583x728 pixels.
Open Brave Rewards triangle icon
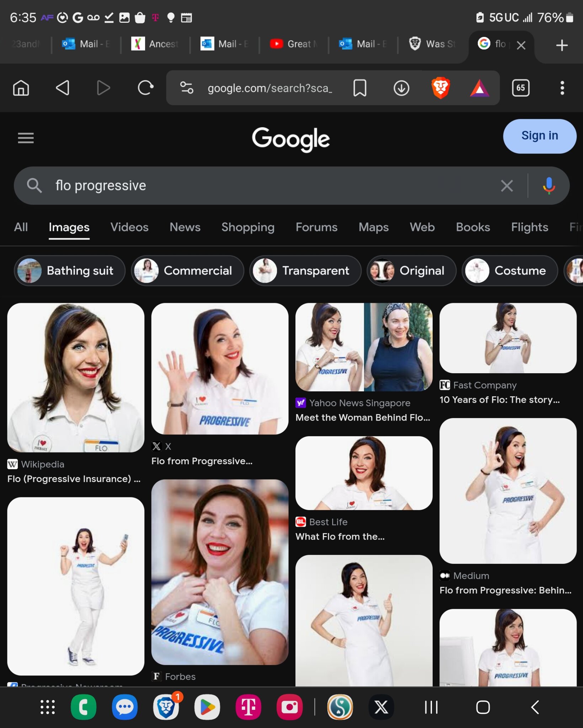480,88
